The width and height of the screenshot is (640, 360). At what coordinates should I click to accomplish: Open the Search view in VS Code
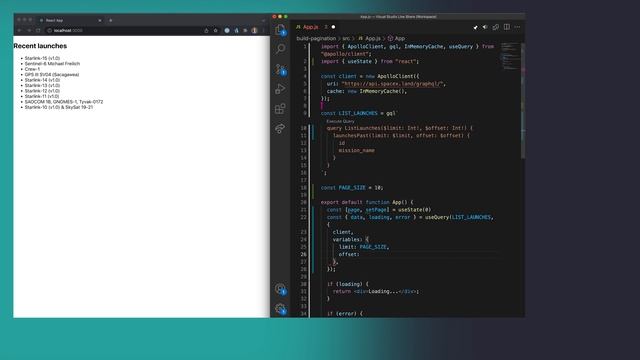[280, 49]
